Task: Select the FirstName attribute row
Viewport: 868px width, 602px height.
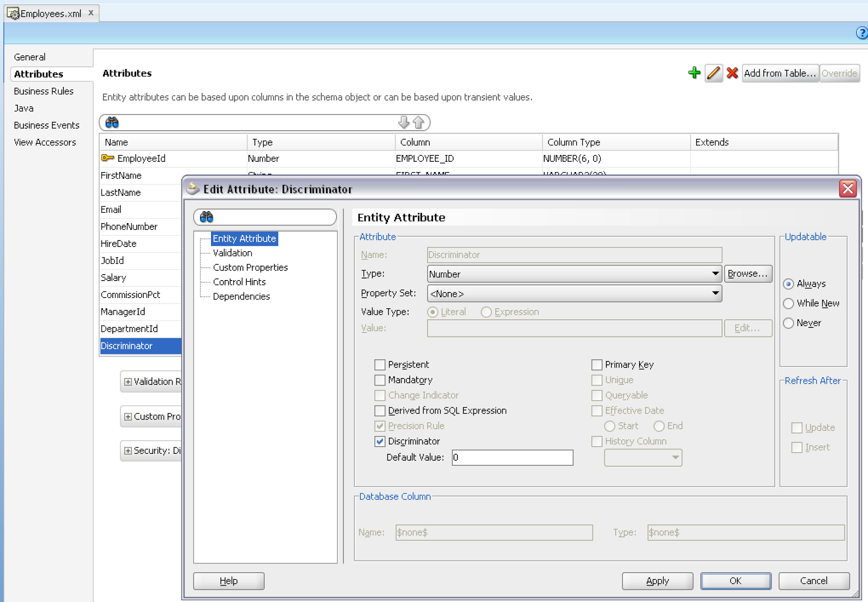Action: point(141,175)
